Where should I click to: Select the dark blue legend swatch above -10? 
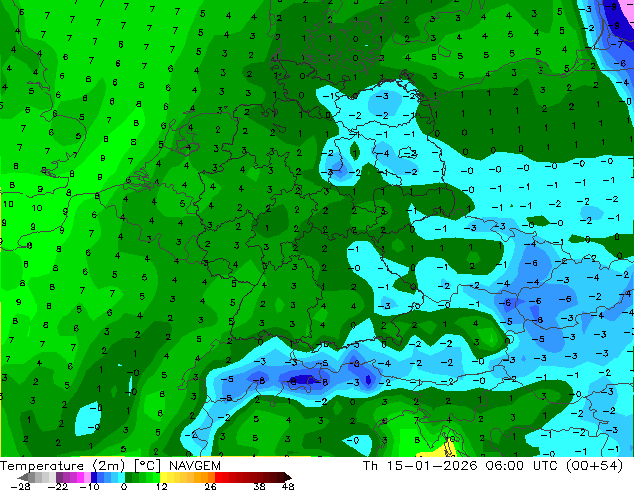click(x=94, y=477)
